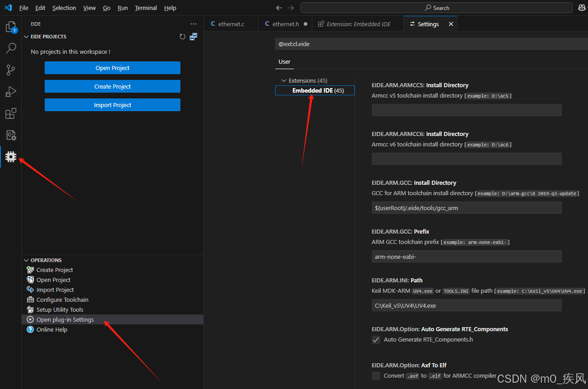Image resolution: width=588 pixels, height=389 pixels.
Task: Go forward with the right arrow
Action: point(291,8)
